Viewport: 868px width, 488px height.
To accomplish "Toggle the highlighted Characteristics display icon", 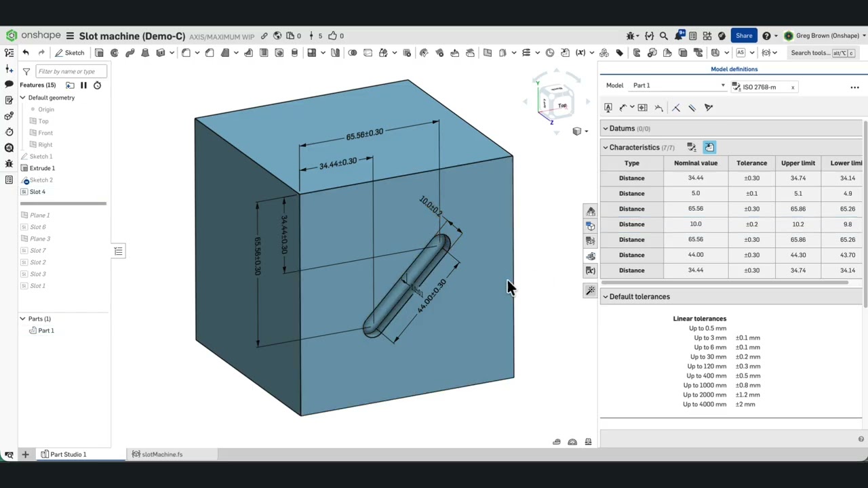I will [x=709, y=147].
